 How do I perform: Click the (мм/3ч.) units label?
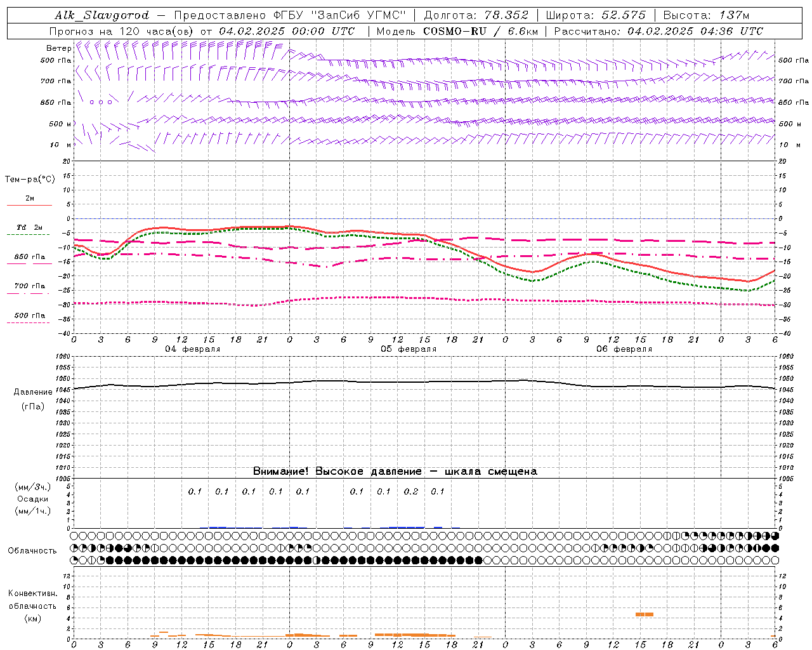pos(33,487)
